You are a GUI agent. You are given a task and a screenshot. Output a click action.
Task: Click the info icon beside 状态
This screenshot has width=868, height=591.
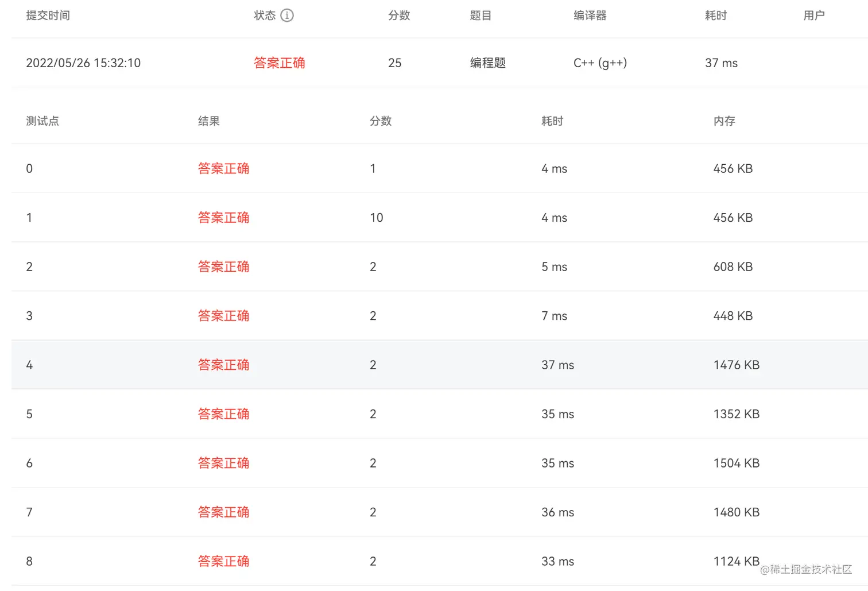tap(287, 16)
